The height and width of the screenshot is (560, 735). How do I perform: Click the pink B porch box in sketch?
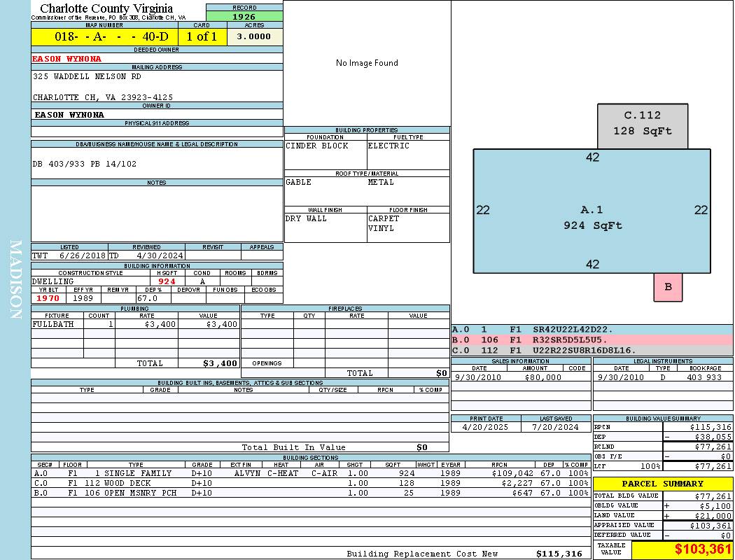point(668,287)
